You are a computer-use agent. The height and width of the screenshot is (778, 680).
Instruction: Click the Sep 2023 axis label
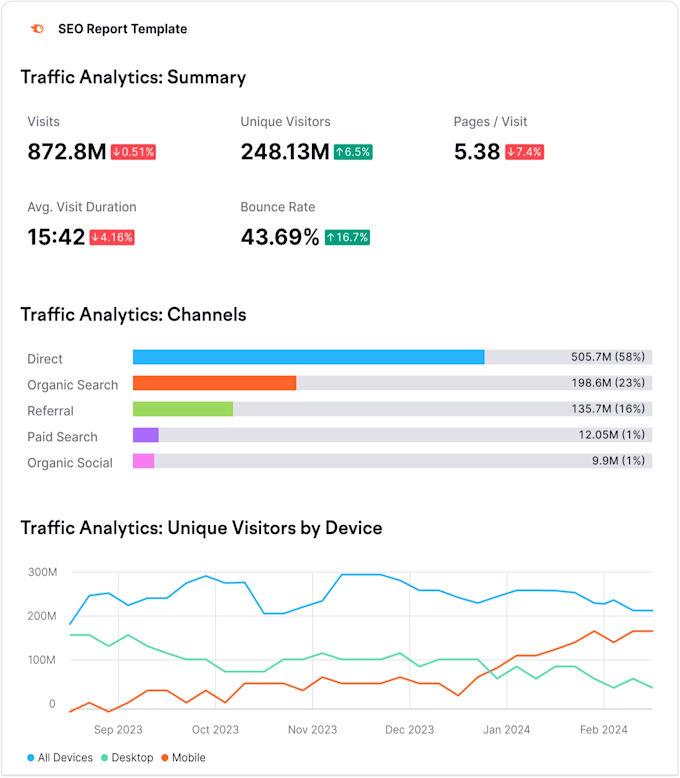(x=118, y=730)
